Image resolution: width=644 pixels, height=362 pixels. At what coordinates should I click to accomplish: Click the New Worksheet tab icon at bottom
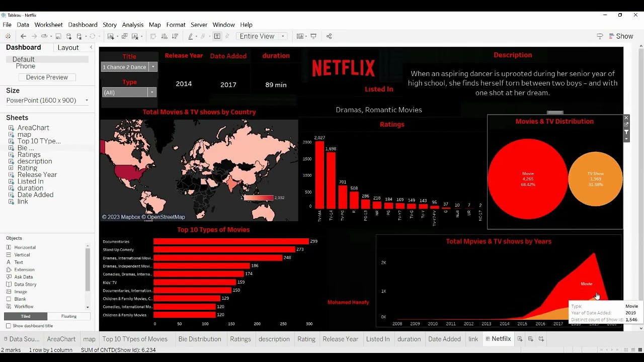tap(520, 339)
